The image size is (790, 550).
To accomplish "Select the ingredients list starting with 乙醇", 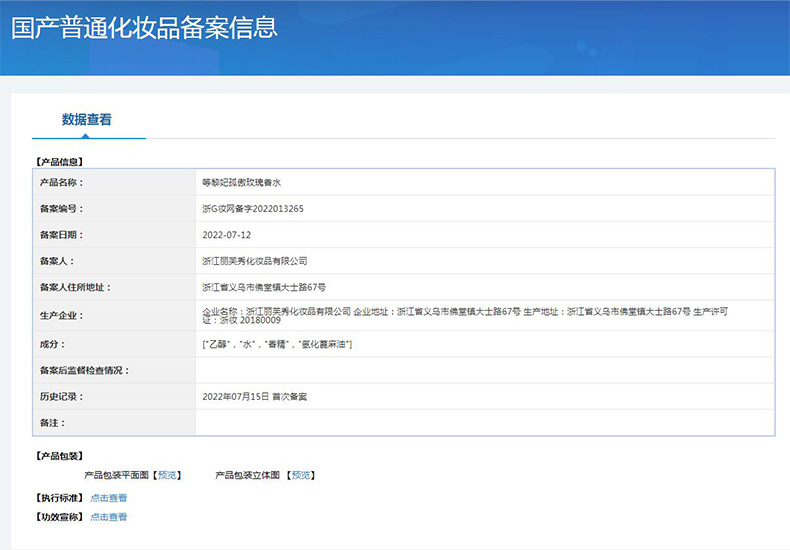I will coord(277,344).
